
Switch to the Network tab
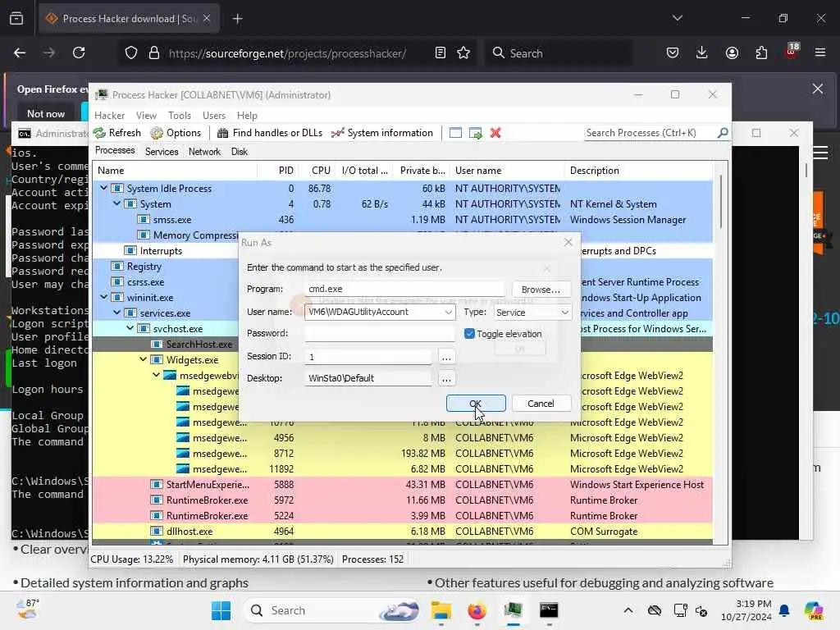click(204, 152)
